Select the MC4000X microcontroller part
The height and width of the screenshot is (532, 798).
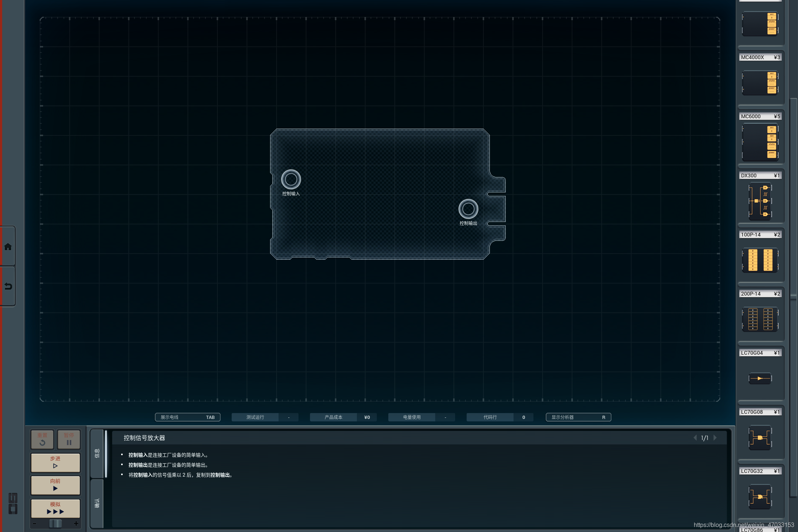(x=760, y=83)
